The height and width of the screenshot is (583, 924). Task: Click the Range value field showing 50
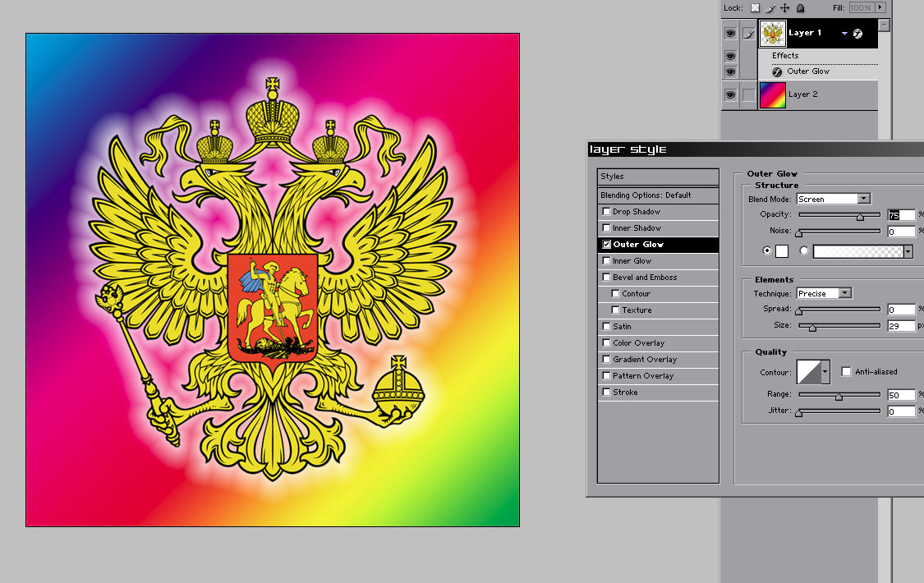click(901, 395)
